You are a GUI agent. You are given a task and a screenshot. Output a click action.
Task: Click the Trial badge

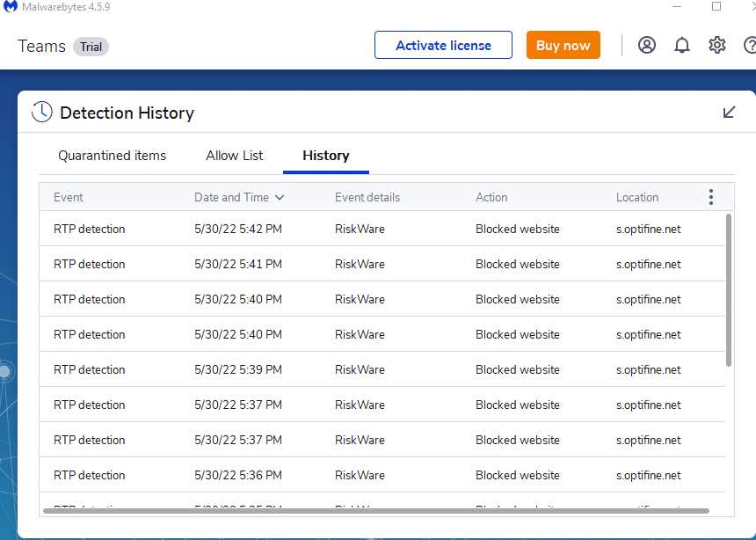point(91,47)
